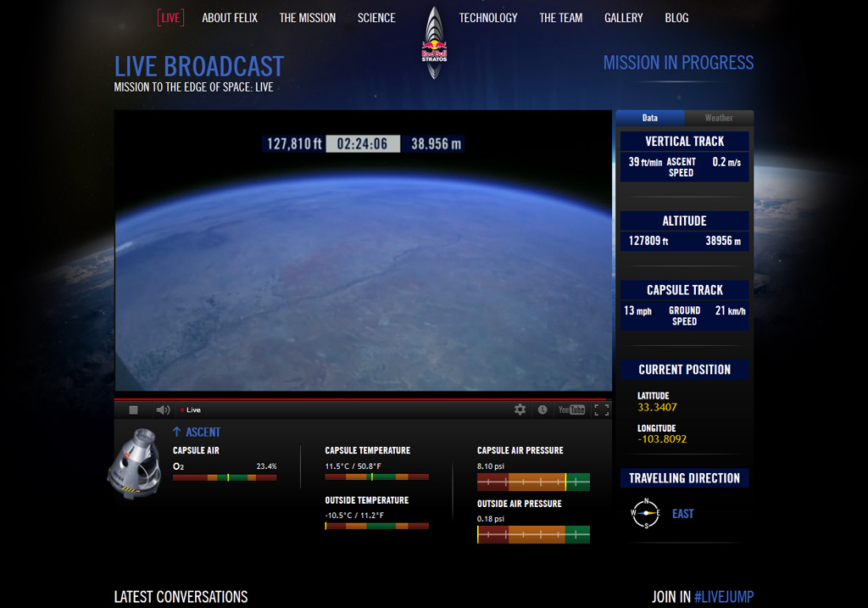Go to the About Felix page

[230, 18]
